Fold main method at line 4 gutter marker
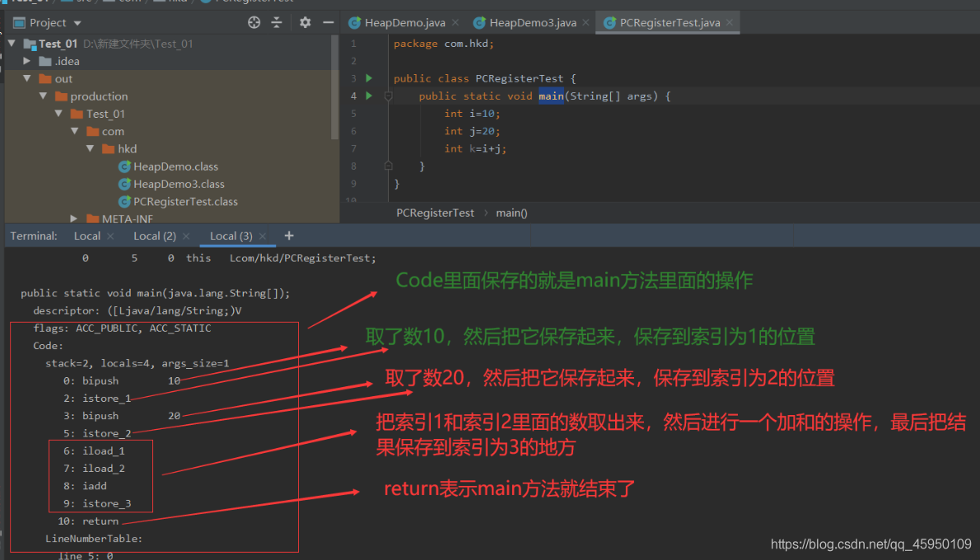The width and height of the screenshot is (980, 560). coord(388,96)
